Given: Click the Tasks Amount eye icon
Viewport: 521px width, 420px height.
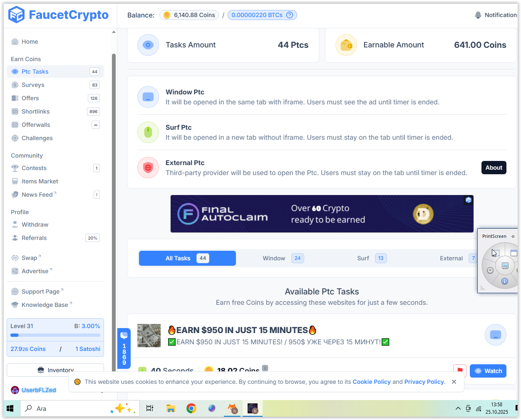Looking at the screenshot, I should point(148,45).
